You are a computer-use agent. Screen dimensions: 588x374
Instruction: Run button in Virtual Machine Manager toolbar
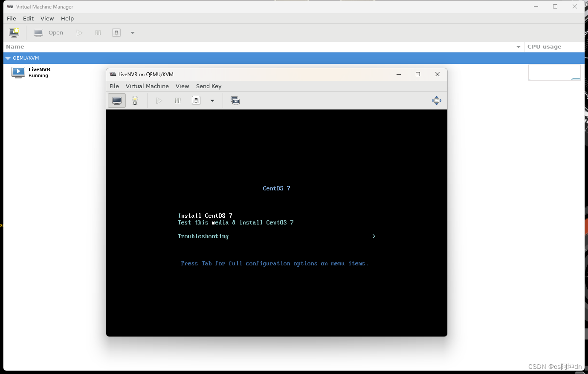coord(79,33)
